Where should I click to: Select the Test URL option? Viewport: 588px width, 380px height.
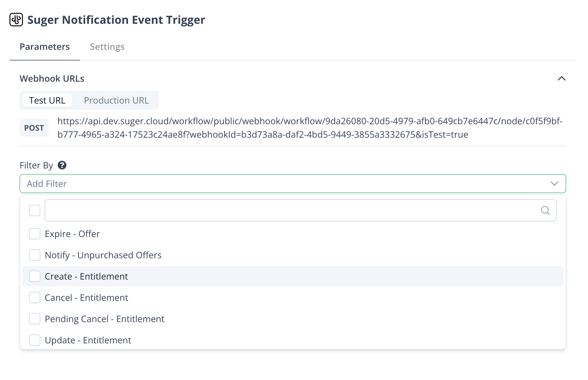tap(47, 100)
